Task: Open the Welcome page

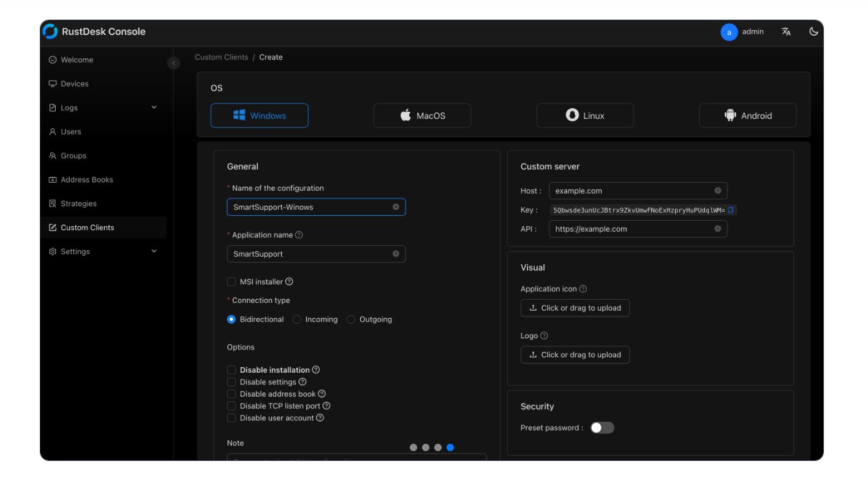Action: pos(104,60)
